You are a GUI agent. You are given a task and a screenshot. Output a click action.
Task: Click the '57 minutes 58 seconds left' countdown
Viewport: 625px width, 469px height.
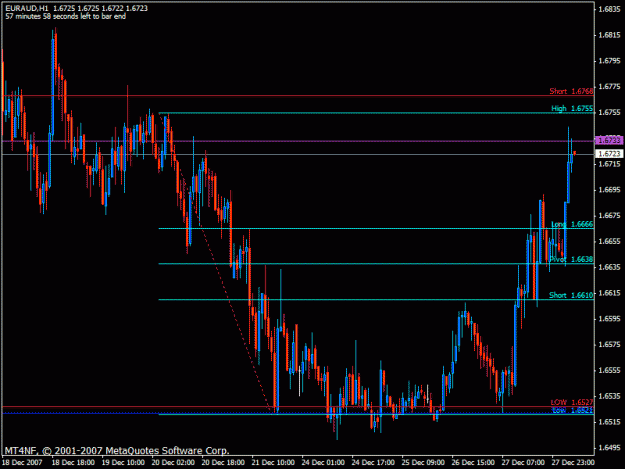(66, 17)
